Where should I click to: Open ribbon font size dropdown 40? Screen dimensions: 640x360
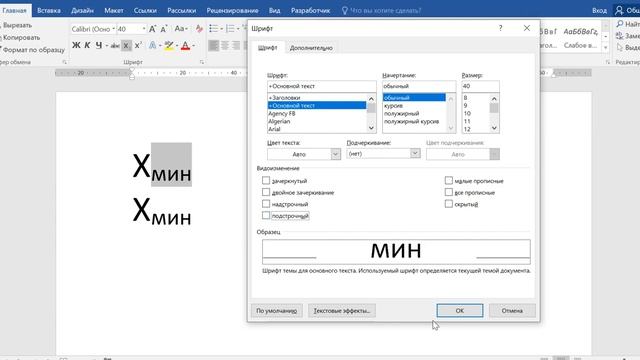144,29
